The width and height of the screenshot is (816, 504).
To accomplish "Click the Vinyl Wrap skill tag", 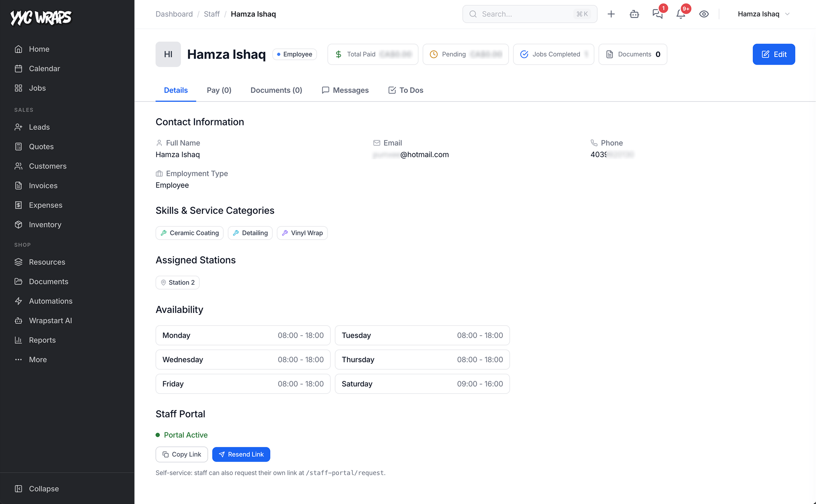I will coord(302,233).
